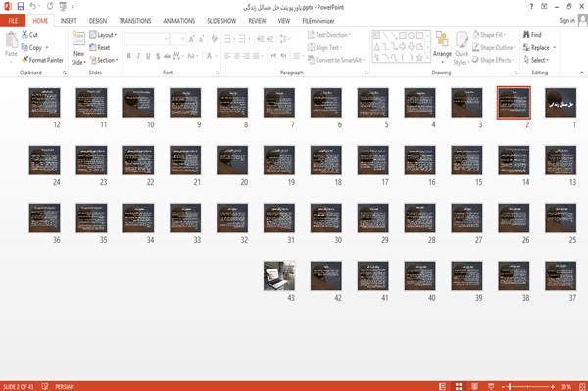Click Decrease Font Size icon
Screen dimensions: 588x391
coord(201,39)
